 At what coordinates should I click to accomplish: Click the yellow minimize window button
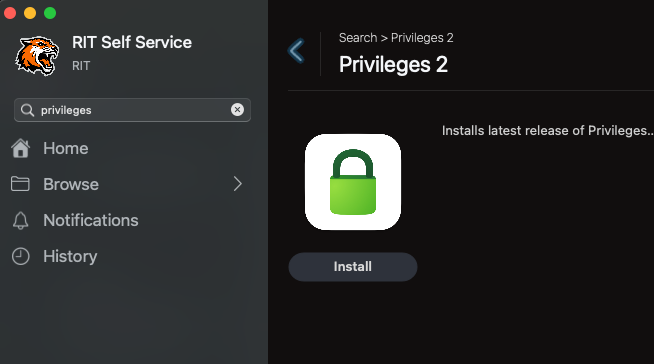30,13
